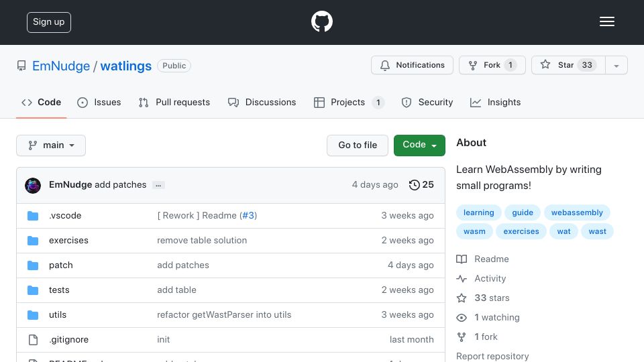This screenshot has height=362, width=644.
Task: Click the utils folder icon
Action: pyautogui.click(x=33, y=315)
